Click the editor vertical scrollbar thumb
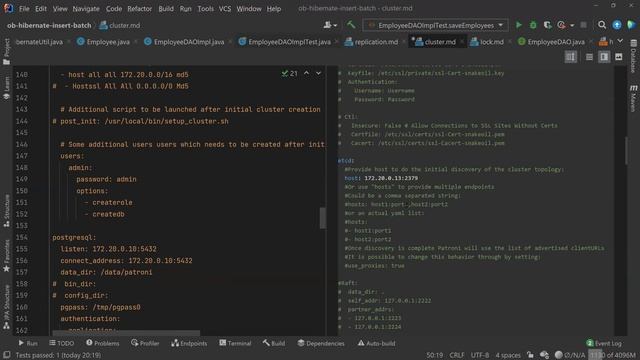640x360 pixels. pos(322,218)
